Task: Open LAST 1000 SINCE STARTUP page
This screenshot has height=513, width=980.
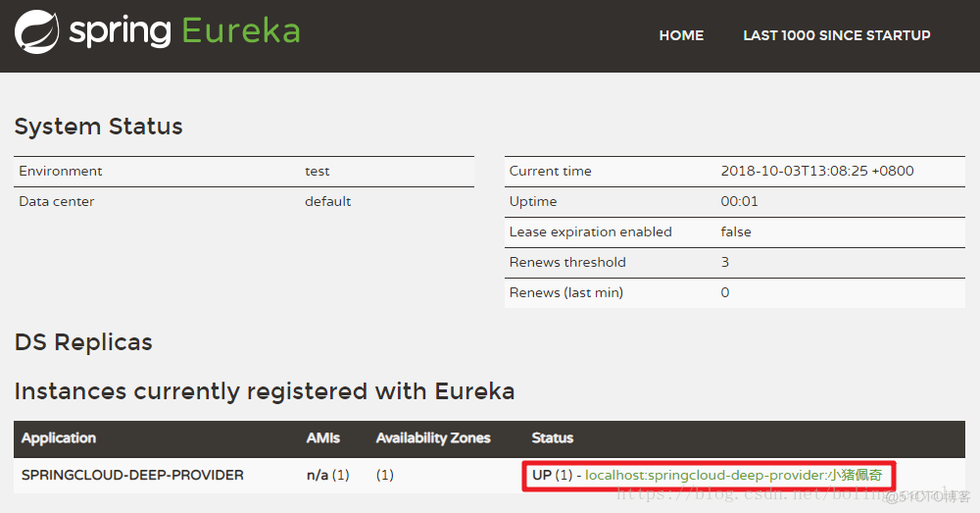Action: [836, 35]
